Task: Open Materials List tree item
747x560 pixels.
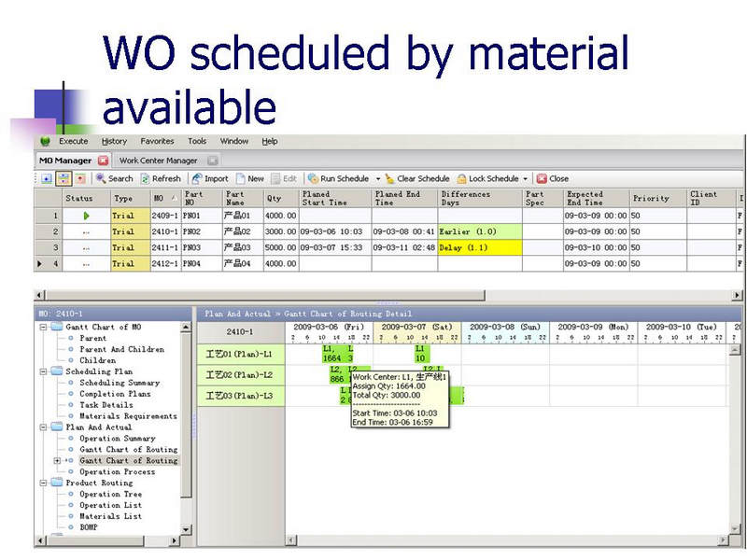Action: click(x=110, y=516)
